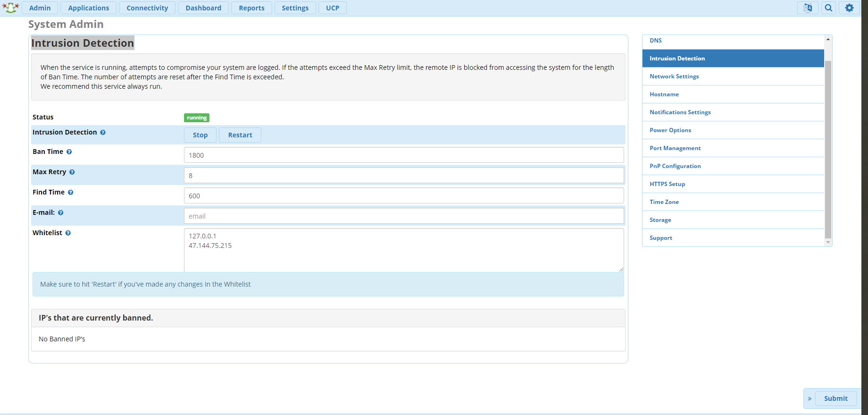The height and width of the screenshot is (415, 868).
Task: Click the E-mail help icon
Action: (x=60, y=213)
